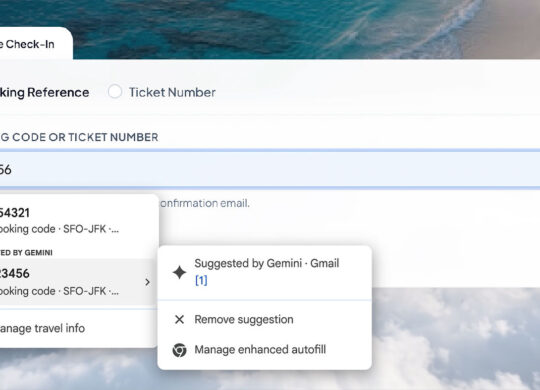Click the SFO-JFK details under 23456

pos(91,291)
